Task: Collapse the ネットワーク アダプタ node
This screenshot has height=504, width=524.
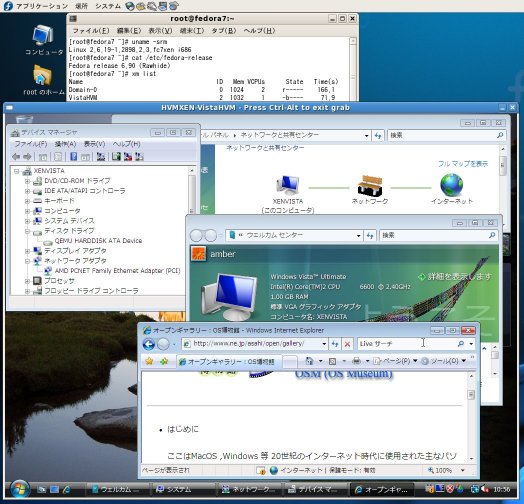Action: click(27, 261)
